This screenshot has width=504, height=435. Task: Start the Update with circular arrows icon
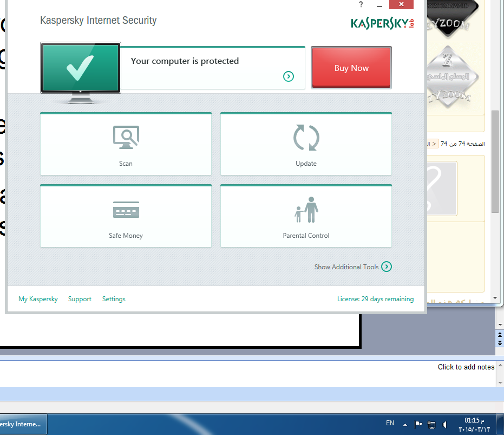(306, 138)
